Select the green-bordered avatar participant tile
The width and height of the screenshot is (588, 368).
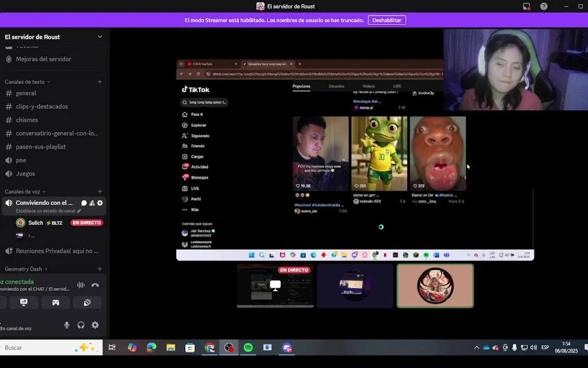click(435, 286)
